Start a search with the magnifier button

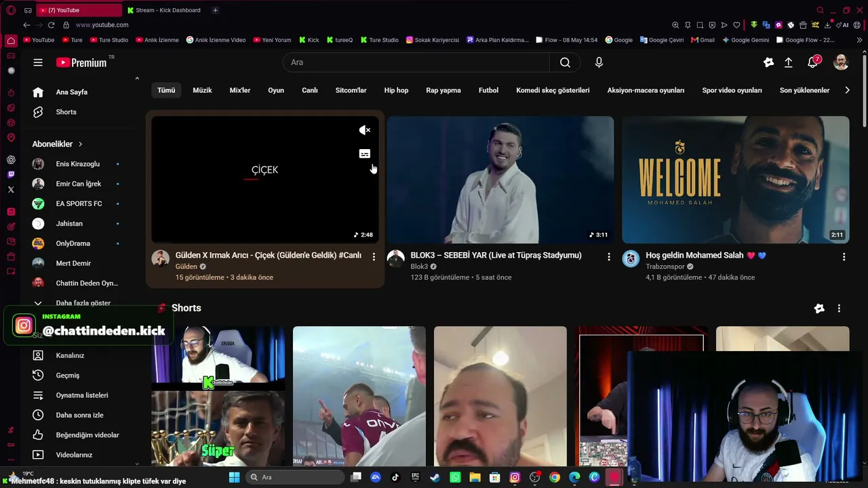point(565,62)
